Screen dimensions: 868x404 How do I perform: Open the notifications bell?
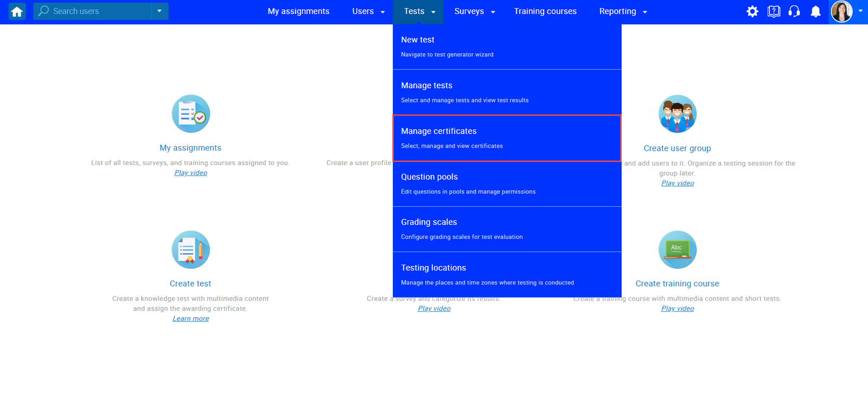click(815, 11)
